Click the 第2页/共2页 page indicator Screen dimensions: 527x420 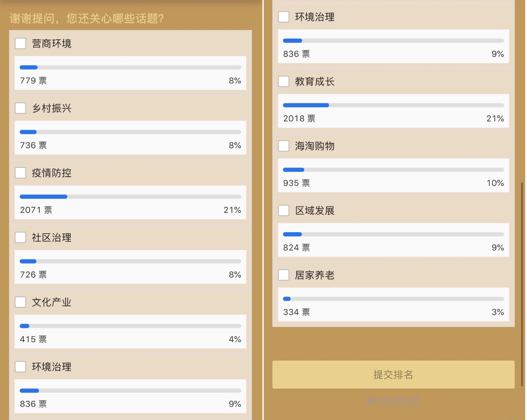click(393, 402)
